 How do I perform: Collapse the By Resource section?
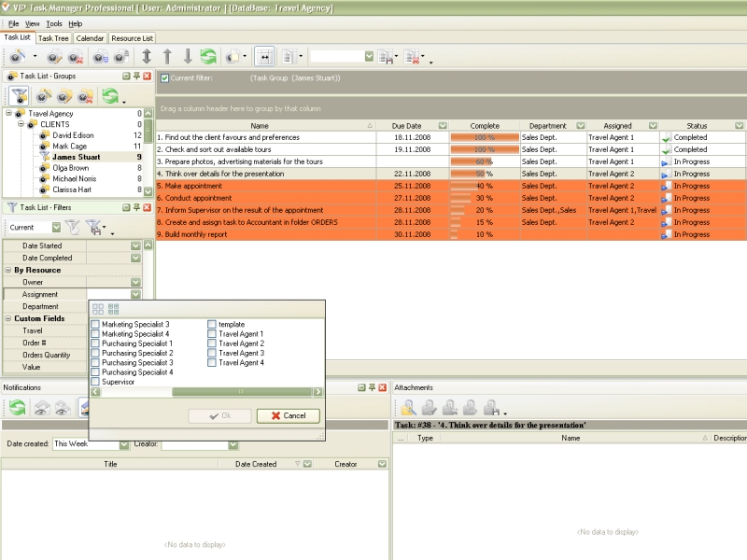pyautogui.click(x=8, y=270)
